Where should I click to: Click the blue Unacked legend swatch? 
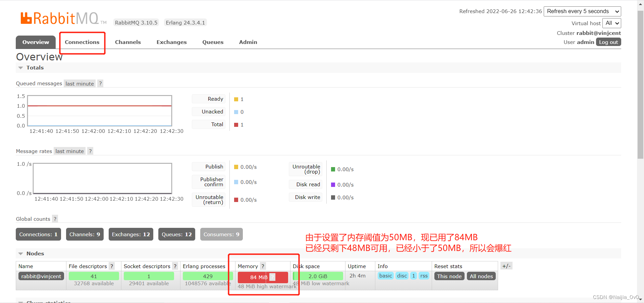click(x=236, y=112)
